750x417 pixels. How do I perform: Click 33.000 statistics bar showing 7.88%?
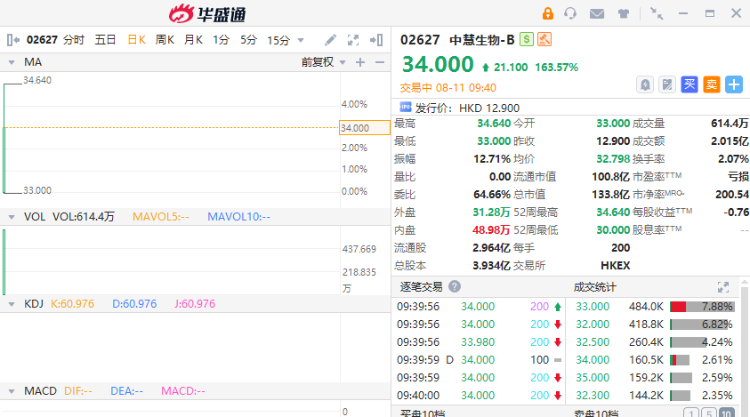701,307
